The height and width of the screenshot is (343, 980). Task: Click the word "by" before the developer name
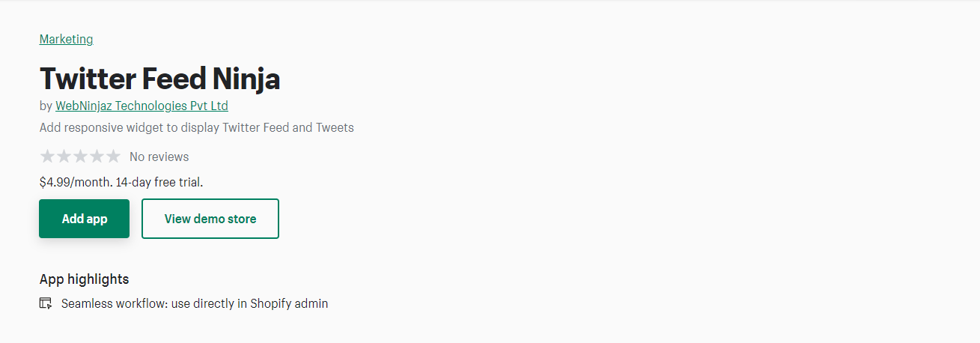coord(46,106)
